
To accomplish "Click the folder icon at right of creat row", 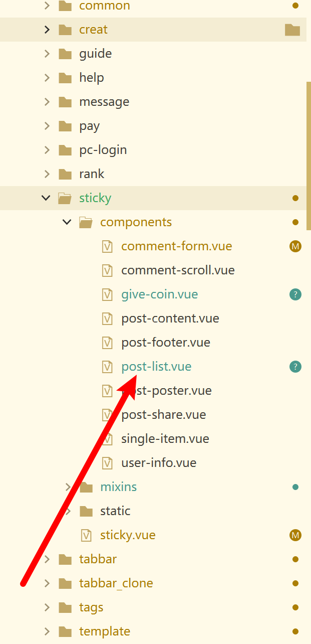I will pos(292,30).
